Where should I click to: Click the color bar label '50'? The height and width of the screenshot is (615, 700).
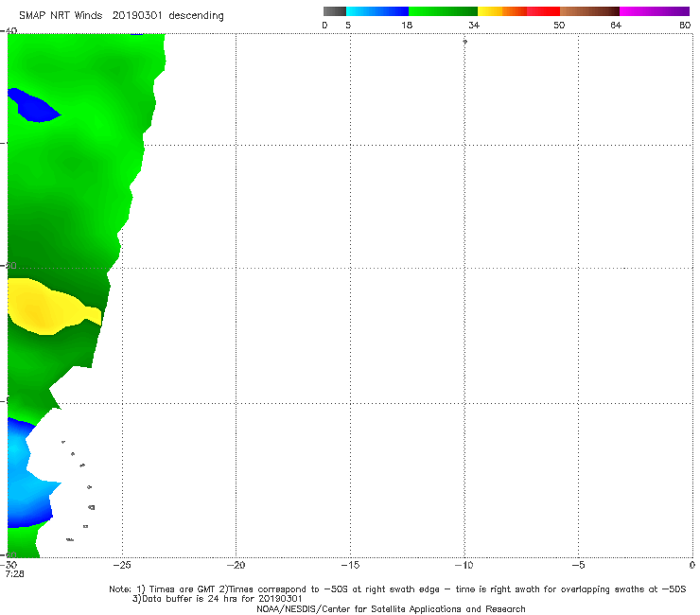coord(559,25)
